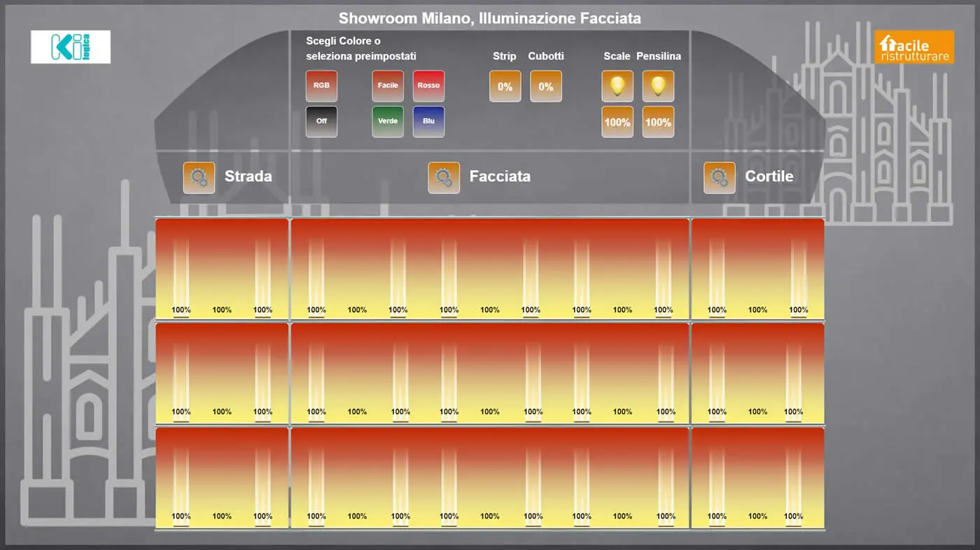Screen dimensions: 980x550
Task: Click the Facile Ristrutturare logo
Action: [x=913, y=47]
